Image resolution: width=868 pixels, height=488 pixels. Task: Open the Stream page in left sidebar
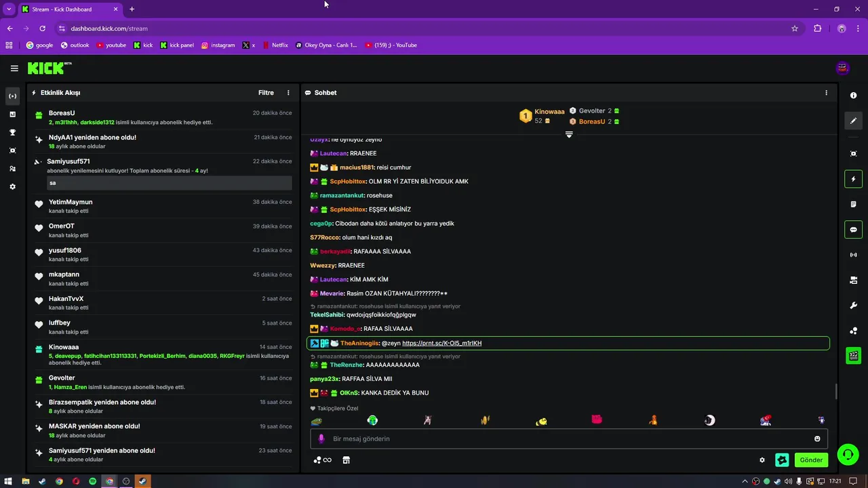(x=12, y=96)
